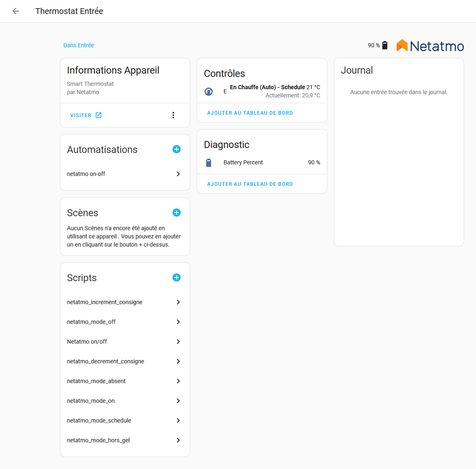The height and width of the screenshot is (469, 476).
Task: Open the Battery Percent entity row
Action: (x=262, y=162)
